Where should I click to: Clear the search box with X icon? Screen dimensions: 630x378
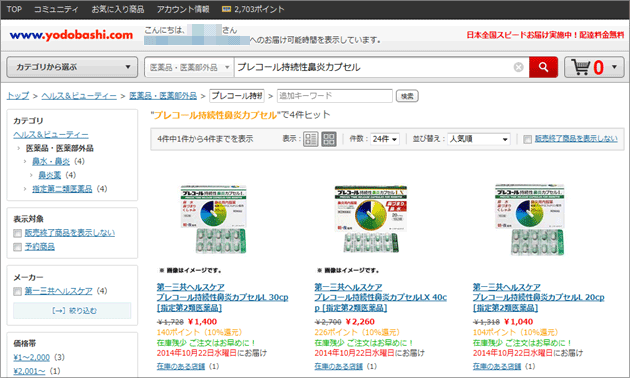[519, 67]
